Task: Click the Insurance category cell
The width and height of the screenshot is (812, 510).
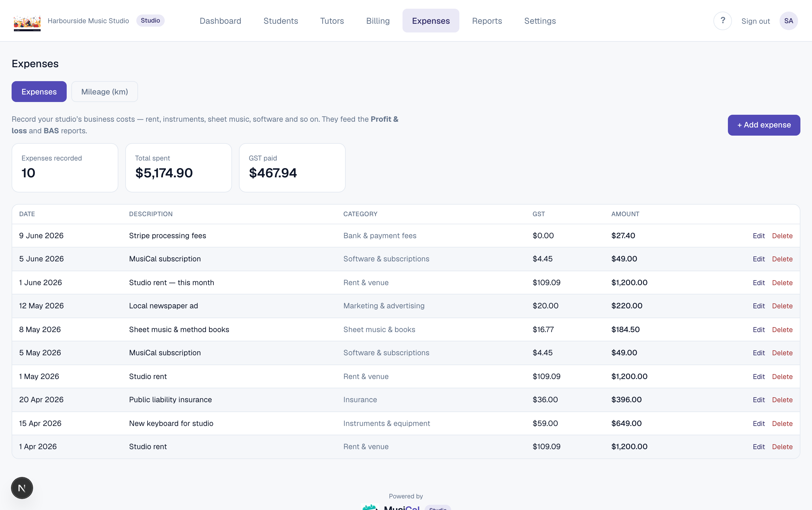Action: (x=360, y=400)
